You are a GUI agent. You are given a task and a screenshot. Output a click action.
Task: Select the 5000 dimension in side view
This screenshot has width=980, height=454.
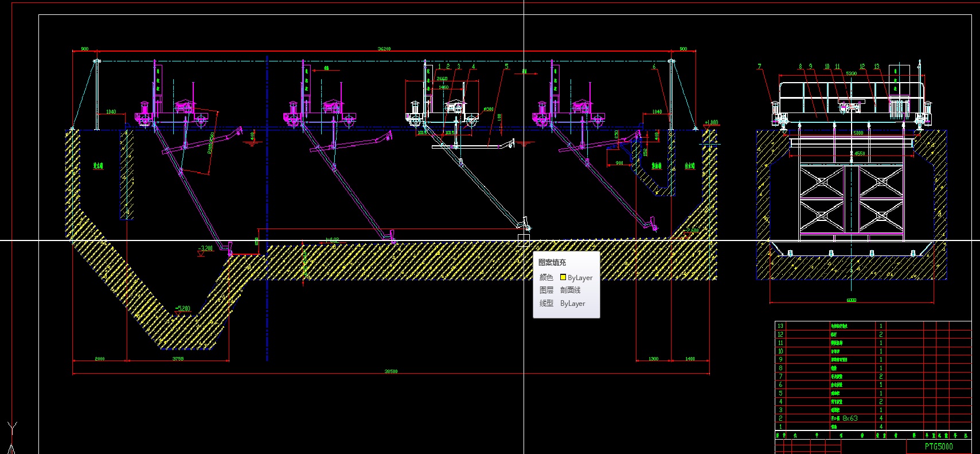point(858,133)
